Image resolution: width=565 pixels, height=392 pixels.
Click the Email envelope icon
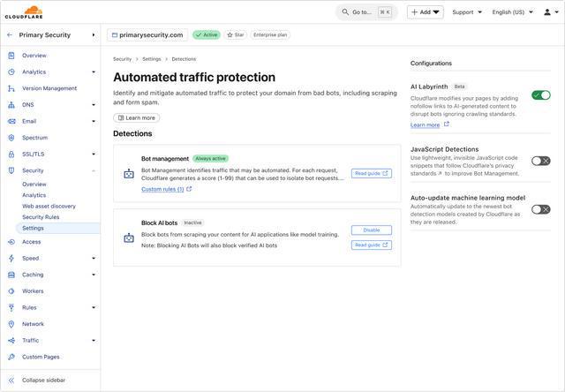point(11,121)
